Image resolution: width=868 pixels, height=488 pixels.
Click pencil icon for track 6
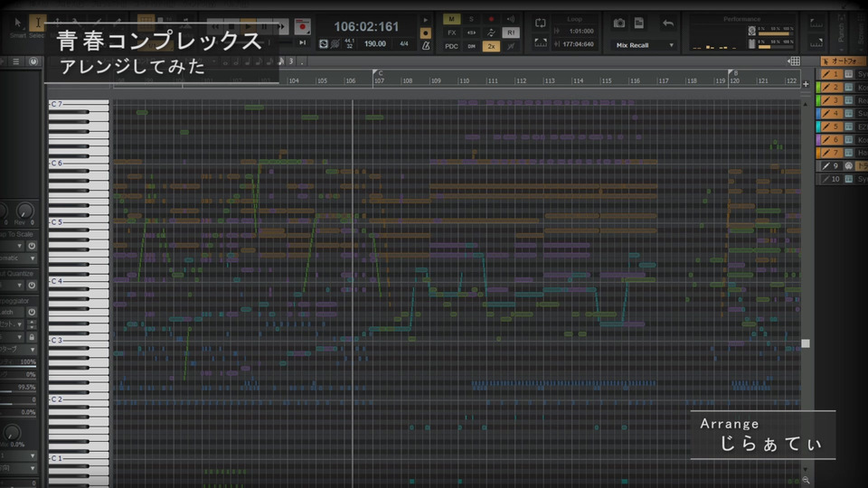click(826, 140)
